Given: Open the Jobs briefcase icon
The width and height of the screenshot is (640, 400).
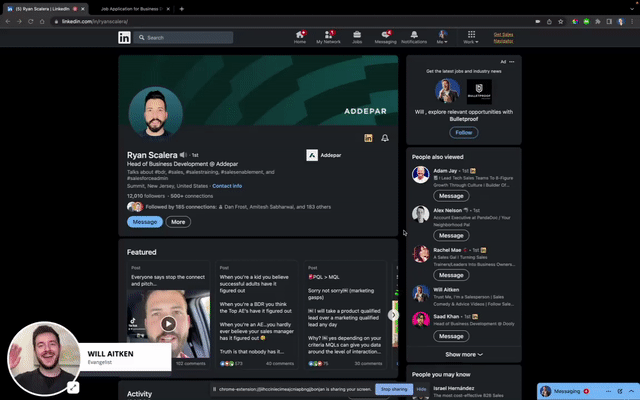Looking at the screenshot, I should 357,37.
